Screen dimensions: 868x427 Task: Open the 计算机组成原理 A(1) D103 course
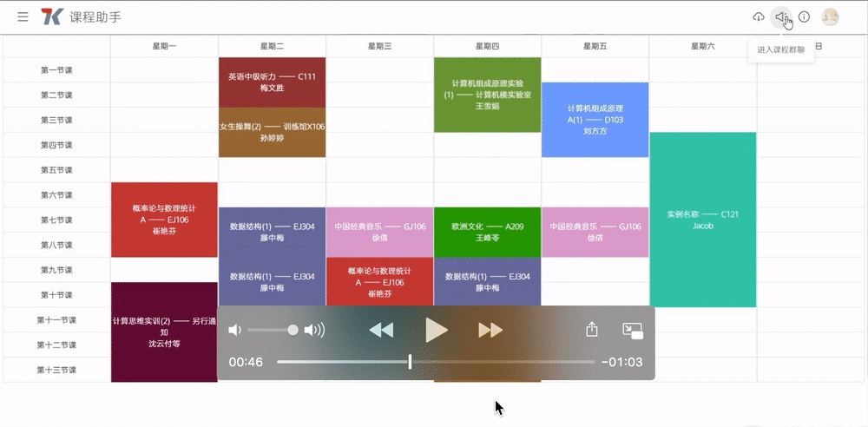click(595, 120)
